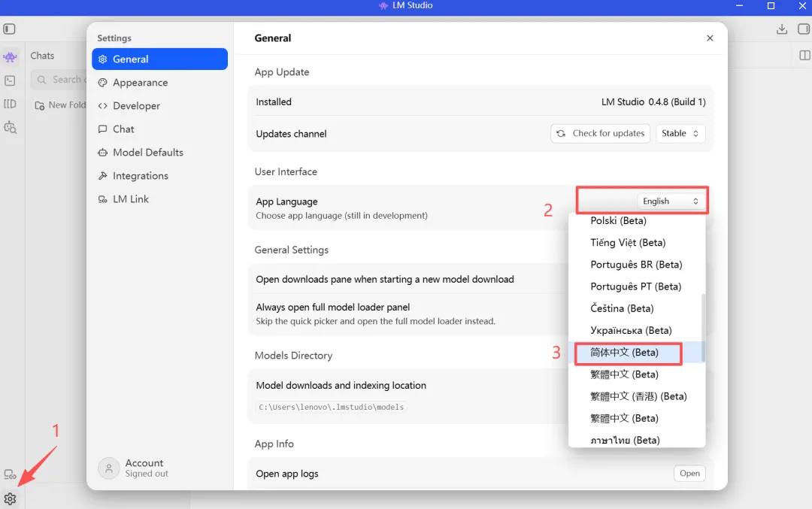Choose Português PT (Beta) language
The image size is (812, 509).
tap(637, 286)
